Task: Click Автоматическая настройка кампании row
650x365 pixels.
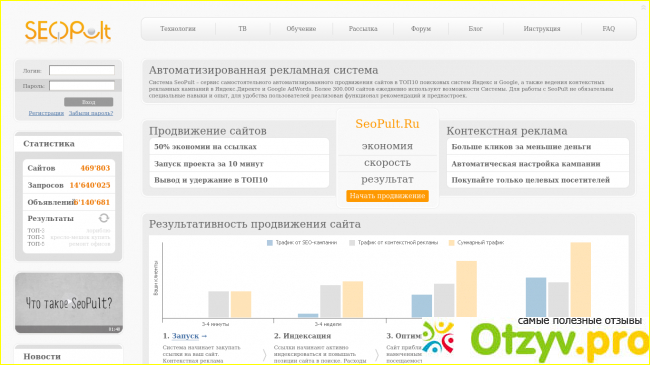Action: click(538, 163)
